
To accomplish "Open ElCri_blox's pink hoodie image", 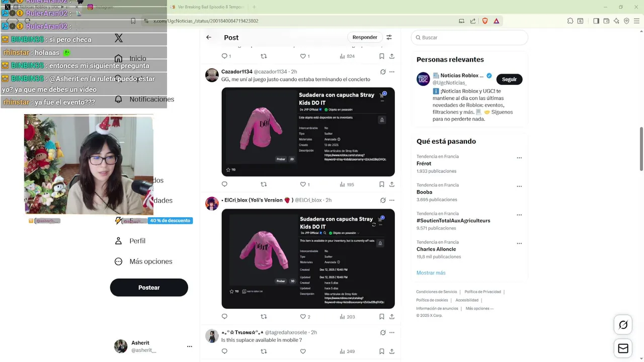I will tap(308, 259).
